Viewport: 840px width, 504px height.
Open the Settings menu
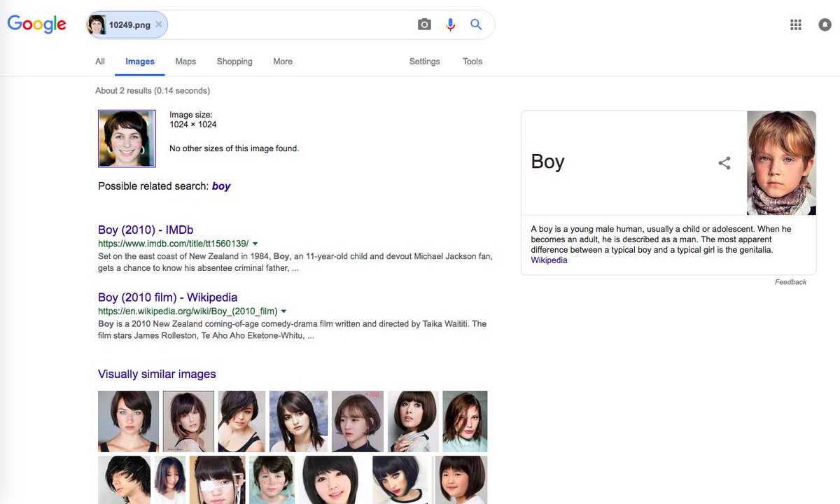pos(424,62)
